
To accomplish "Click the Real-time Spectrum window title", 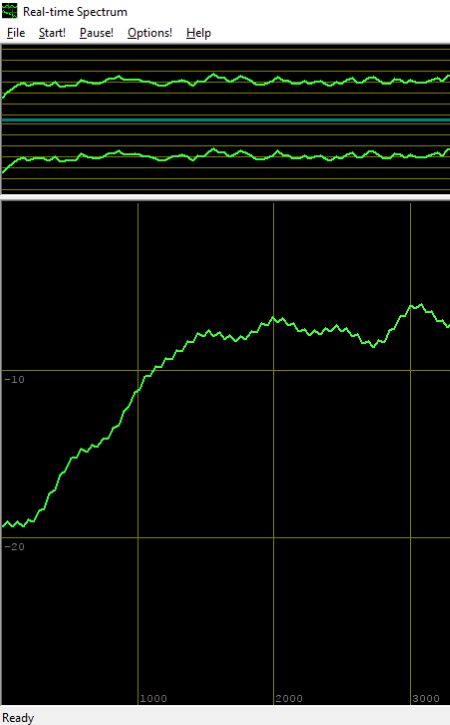I will (x=75, y=12).
